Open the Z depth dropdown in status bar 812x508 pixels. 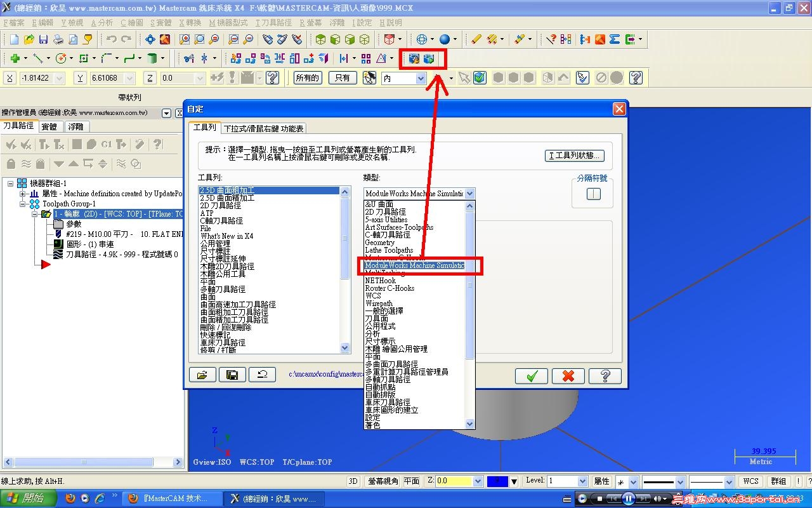click(x=477, y=481)
